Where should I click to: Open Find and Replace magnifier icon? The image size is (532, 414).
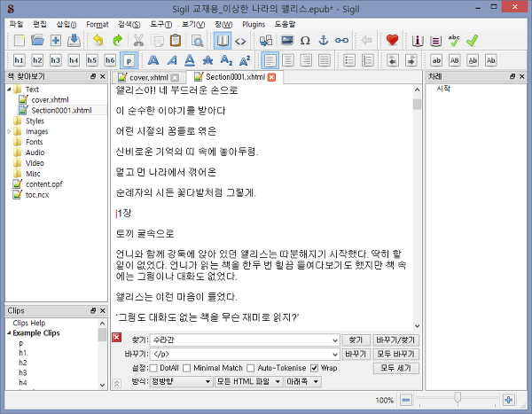[197, 41]
